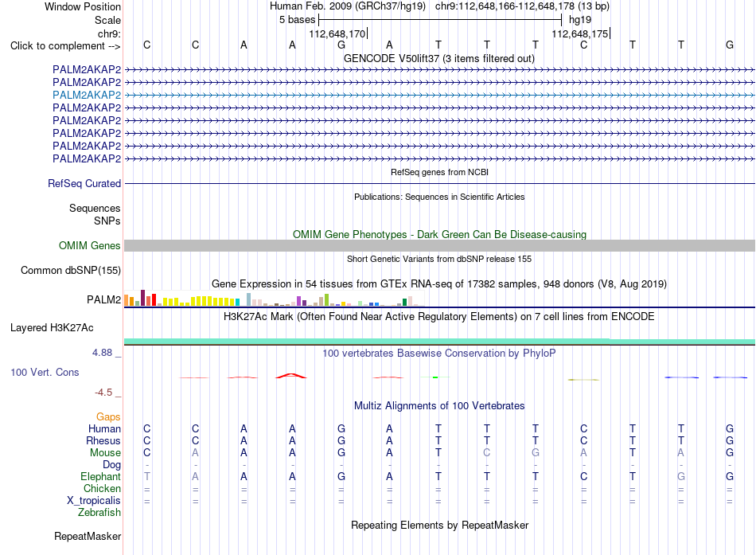Open the RefSeq Curated track label
Viewport: 756px width, 555px height.
[84, 183]
